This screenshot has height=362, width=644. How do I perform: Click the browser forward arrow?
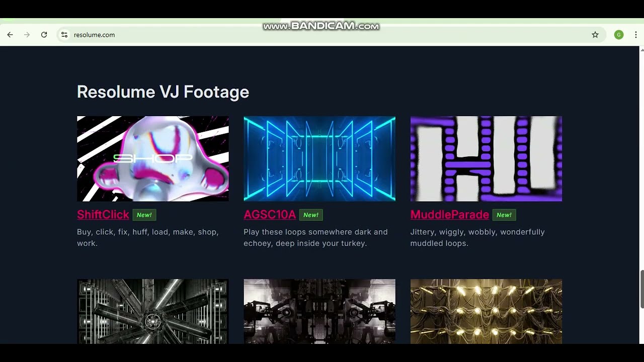27,35
